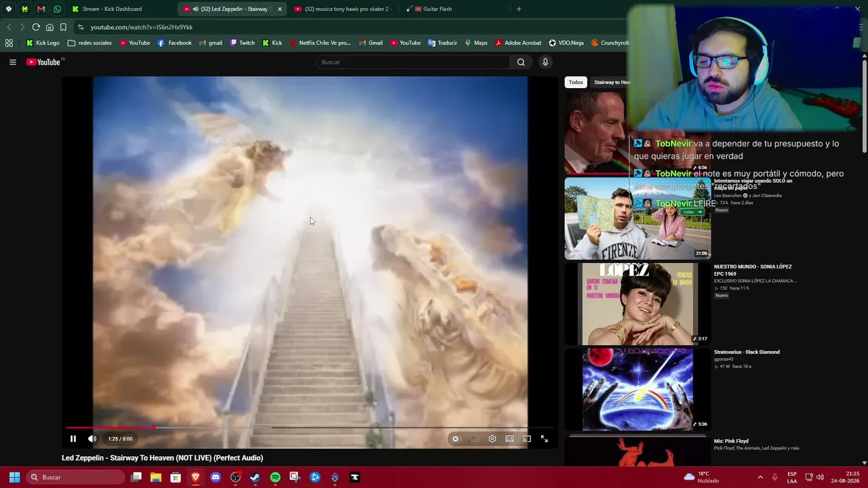The height and width of the screenshot is (488, 868).
Task: Open Microsoft Store from the taskbar
Action: pyautogui.click(x=176, y=477)
